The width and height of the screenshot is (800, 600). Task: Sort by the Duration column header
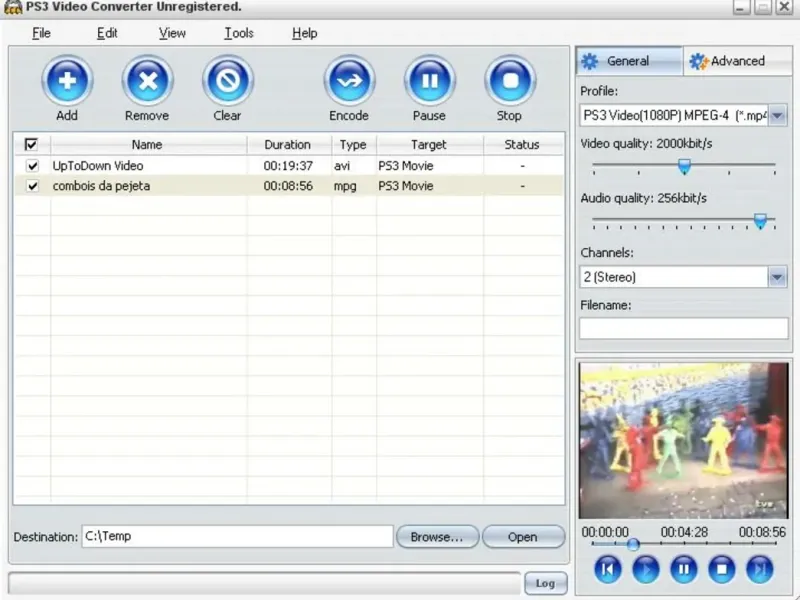pos(288,144)
